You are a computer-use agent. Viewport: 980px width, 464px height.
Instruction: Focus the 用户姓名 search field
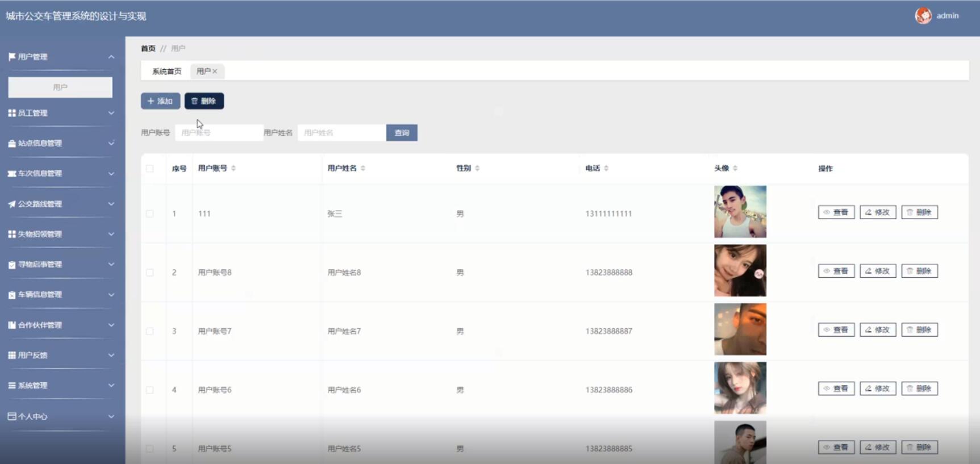tap(341, 133)
